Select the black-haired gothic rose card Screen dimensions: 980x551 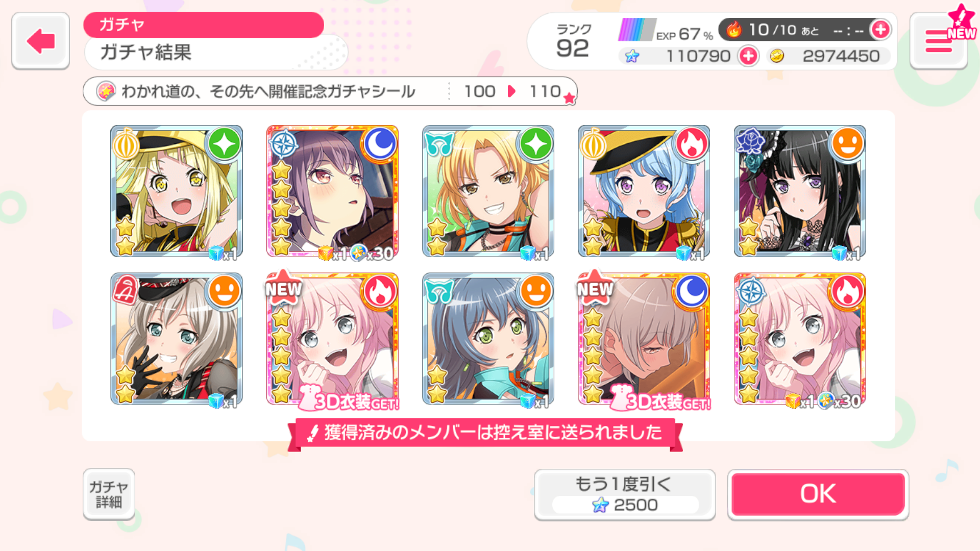point(800,191)
